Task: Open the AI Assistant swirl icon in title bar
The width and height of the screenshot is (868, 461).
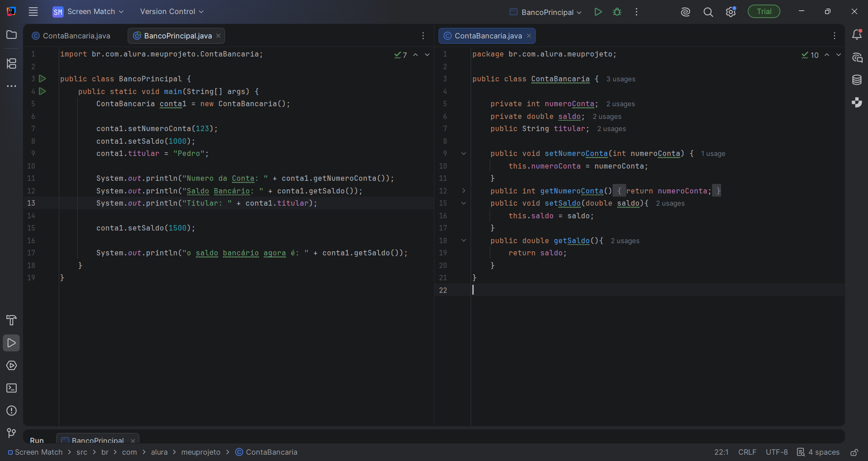Action: click(x=685, y=12)
